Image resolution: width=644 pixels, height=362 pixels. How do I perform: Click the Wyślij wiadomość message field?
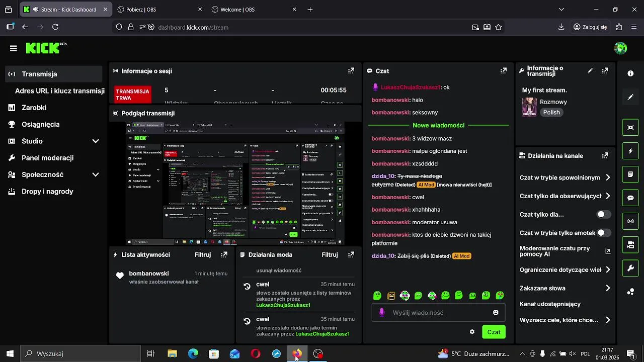pos(438,312)
